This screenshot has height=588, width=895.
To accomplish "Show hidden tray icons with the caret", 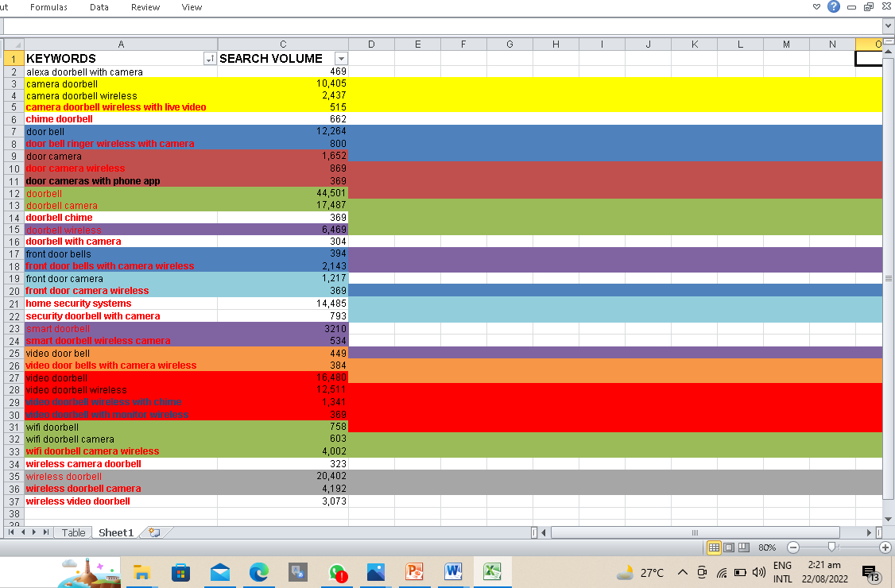I will pos(682,572).
